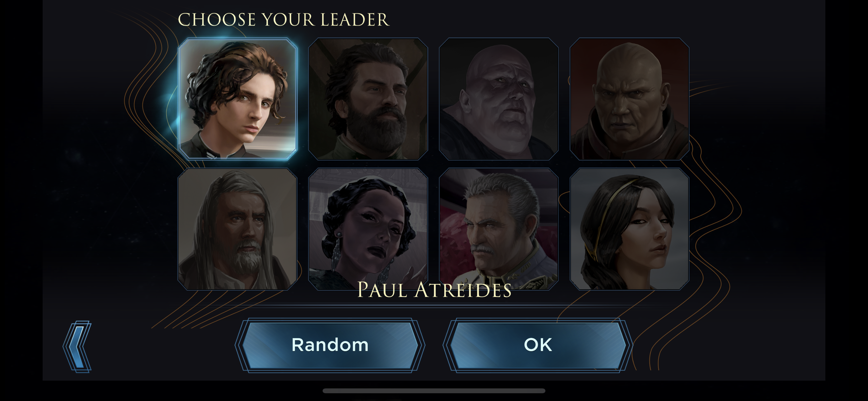This screenshot has width=868, height=401.
Task: Select the Paul Atreides portrait with glowing frame
Action: 238,99
